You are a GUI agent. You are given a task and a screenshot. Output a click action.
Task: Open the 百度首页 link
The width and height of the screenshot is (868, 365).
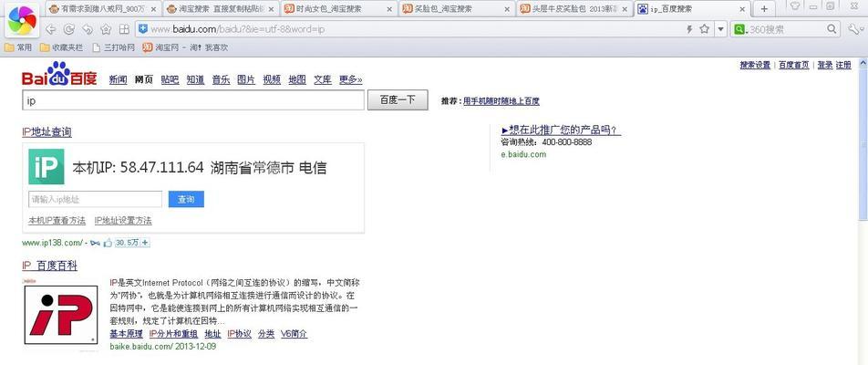click(x=794, y=66)
